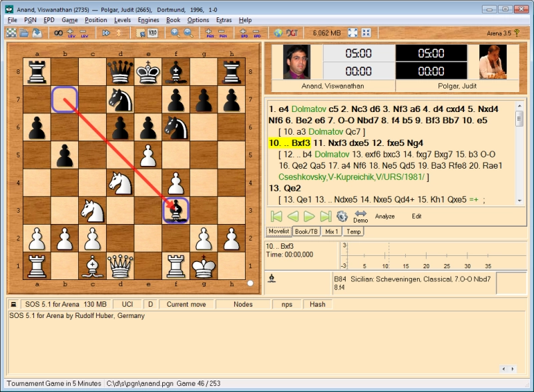Click the white clock showing 05:00

click(358, 53)
